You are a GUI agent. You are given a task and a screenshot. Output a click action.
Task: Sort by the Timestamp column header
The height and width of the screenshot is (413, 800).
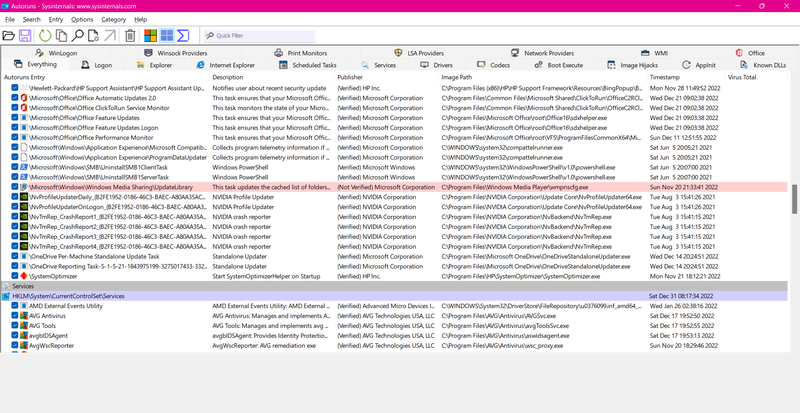point(663,77)
